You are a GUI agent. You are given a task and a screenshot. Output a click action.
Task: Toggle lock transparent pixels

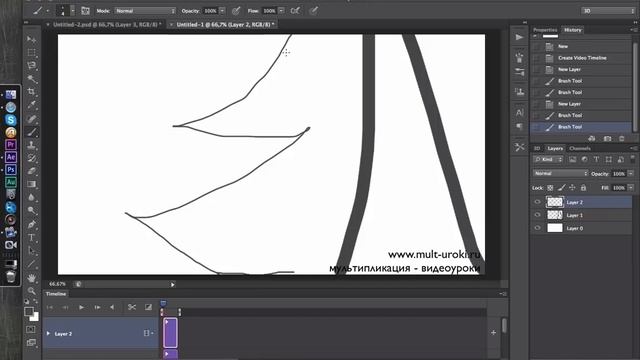coord(550,188)
